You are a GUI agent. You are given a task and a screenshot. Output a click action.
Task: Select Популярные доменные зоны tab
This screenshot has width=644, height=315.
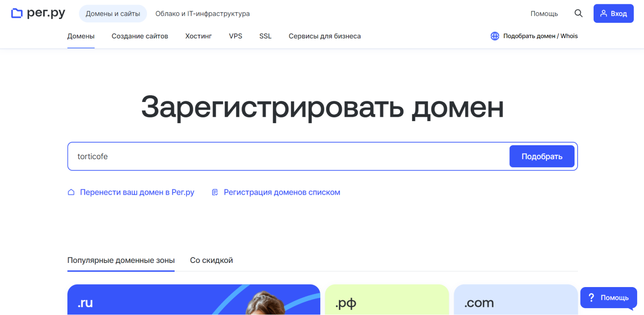click(x=121, y=260)
